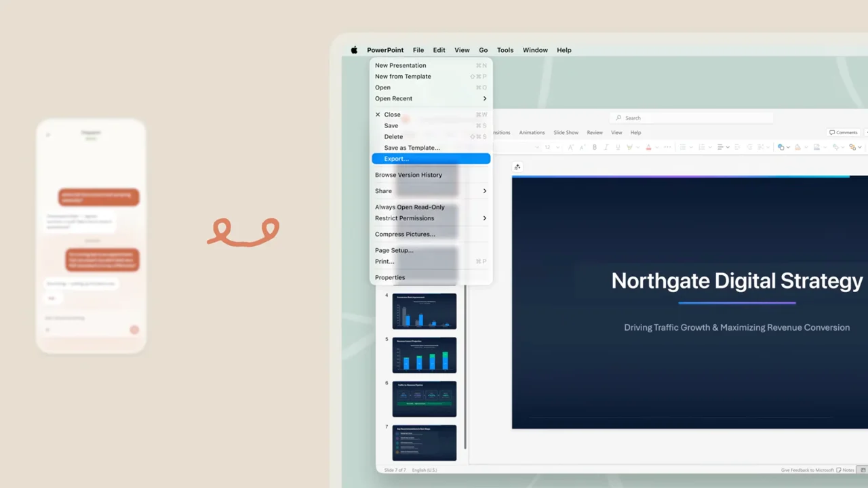Click the font color red underline swatch
This screenshot has height=488, width=868.
click(x=648, y=147)
